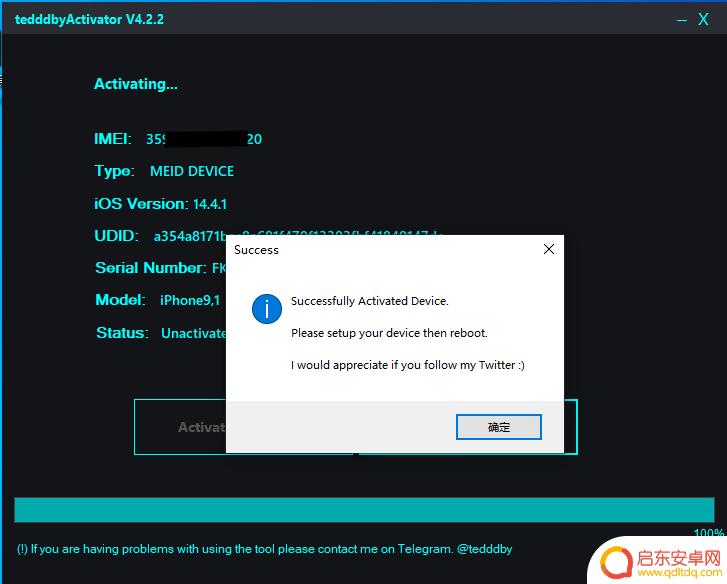Click the IMEI label

[x=113, y=139]
